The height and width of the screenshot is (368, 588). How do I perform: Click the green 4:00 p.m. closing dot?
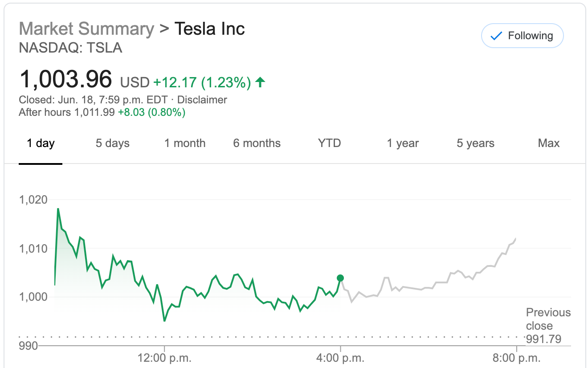[x=340, y=278]
